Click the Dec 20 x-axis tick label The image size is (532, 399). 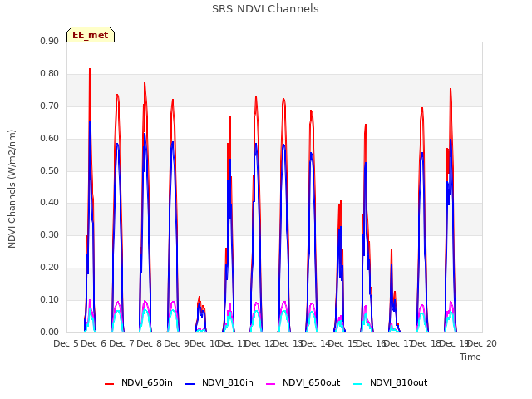pos(482,343)
